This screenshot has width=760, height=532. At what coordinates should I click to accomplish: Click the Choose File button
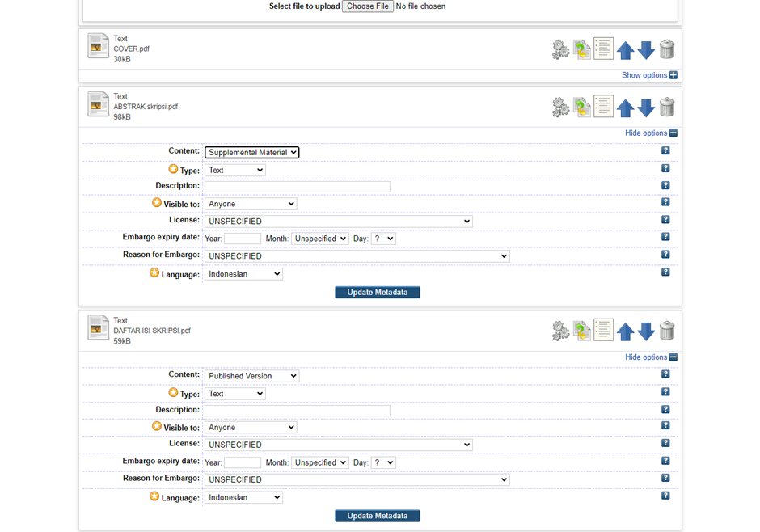pyautogui.click(x=368, y=6)
